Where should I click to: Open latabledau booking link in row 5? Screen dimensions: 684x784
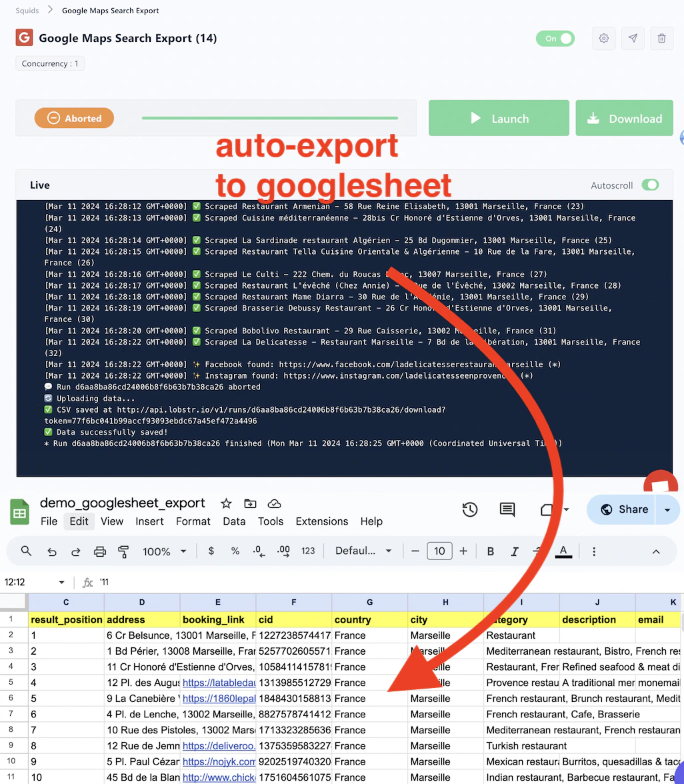pos(219,683)
